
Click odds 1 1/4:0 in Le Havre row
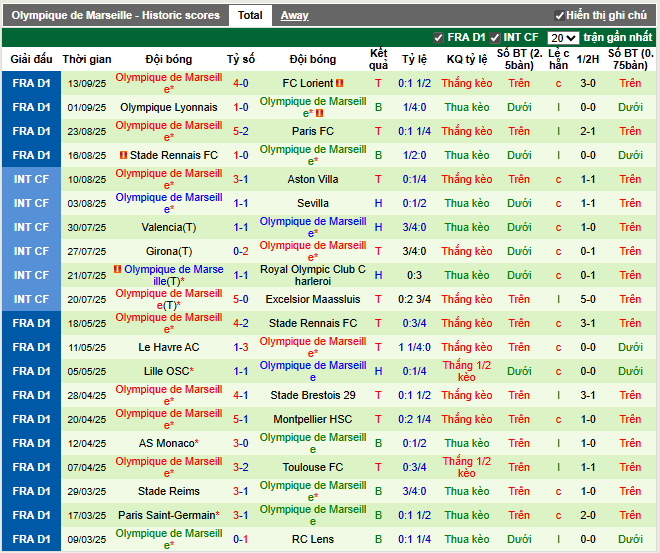415,347
